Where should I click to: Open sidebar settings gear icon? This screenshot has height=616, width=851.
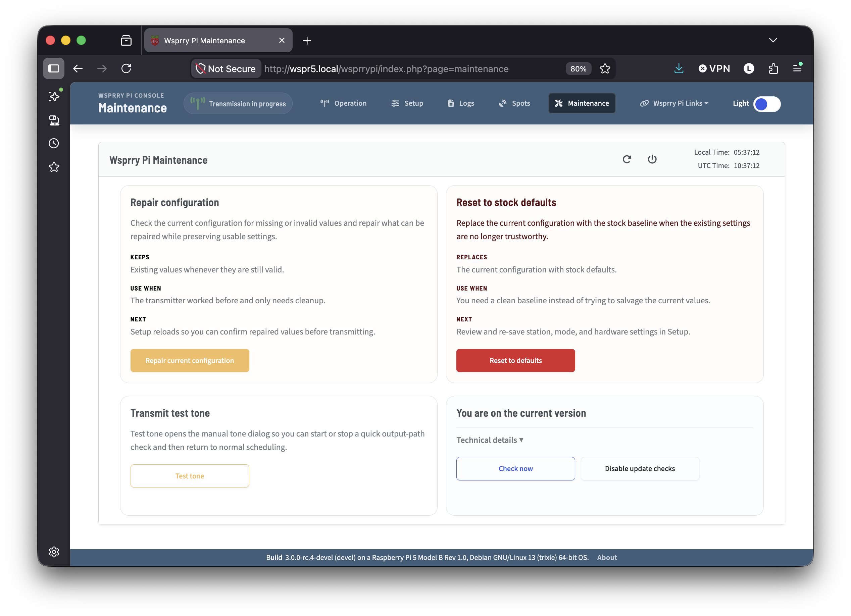[54, 552]
